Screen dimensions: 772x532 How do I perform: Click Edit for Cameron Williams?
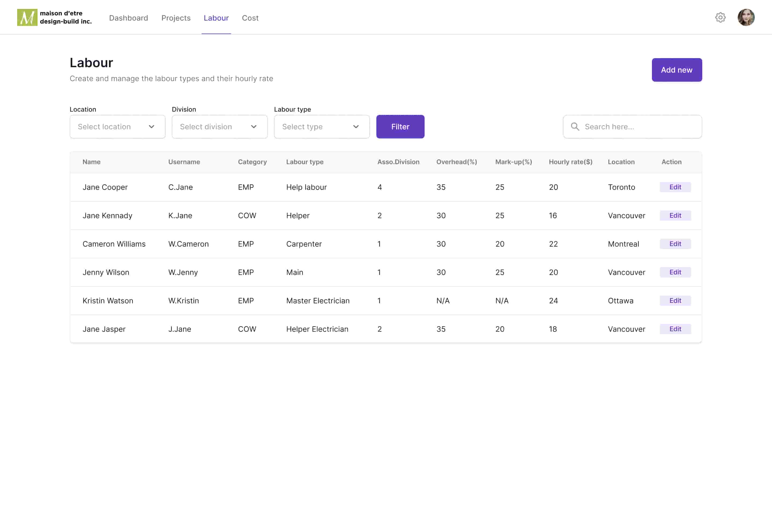(x=675, y=244)
